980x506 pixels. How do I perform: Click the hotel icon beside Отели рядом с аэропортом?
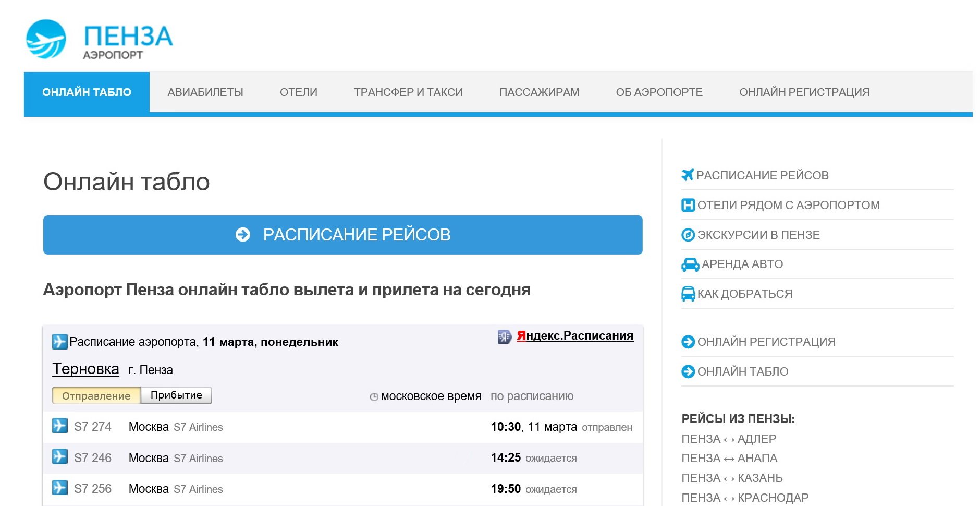[x=688, y=205]
